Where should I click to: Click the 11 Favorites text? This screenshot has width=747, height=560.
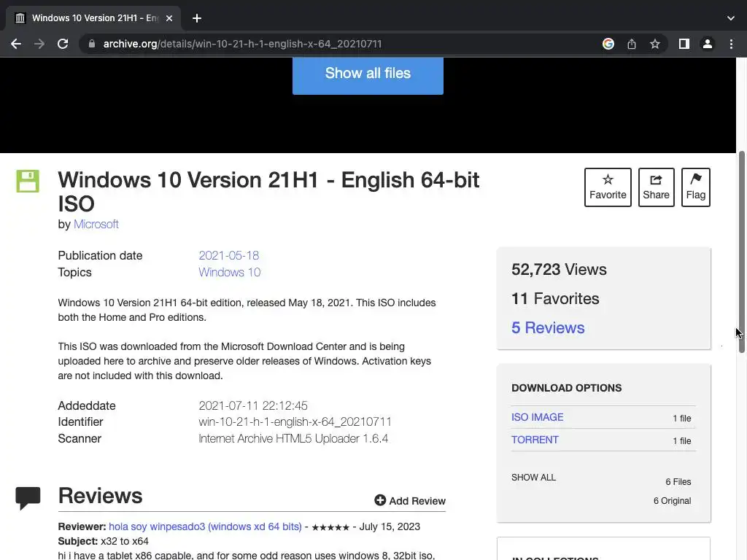[x=555, y=298]
